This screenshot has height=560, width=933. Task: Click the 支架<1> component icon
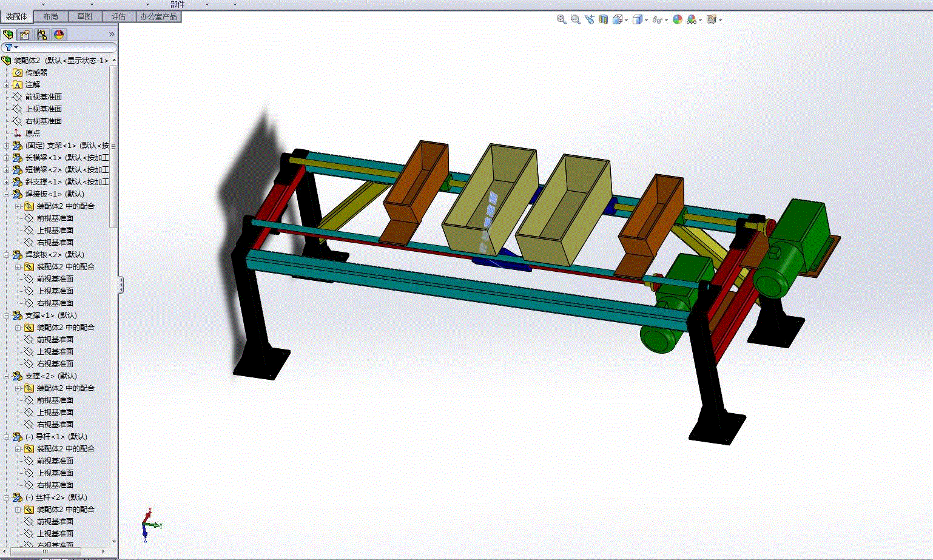click(18, 146)
